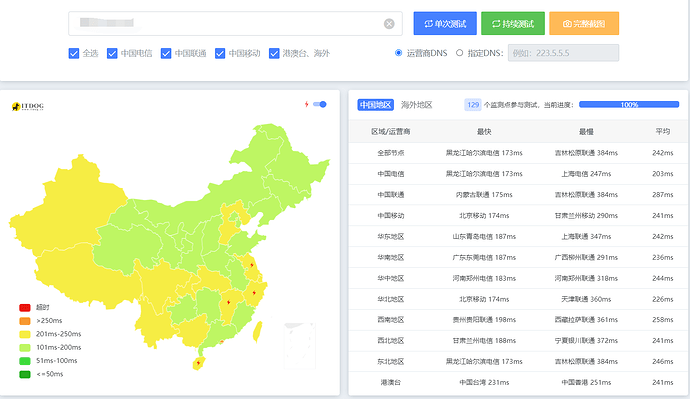Click the lightning marker on Jiangxi province
Image resolution: width=690 pixels, height=399 pixels.
(x=228, y=302)
